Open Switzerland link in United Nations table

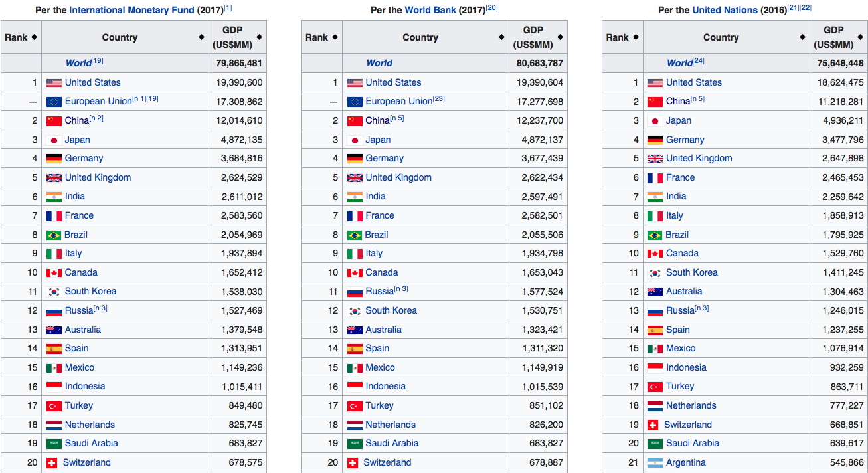[688, 425]
